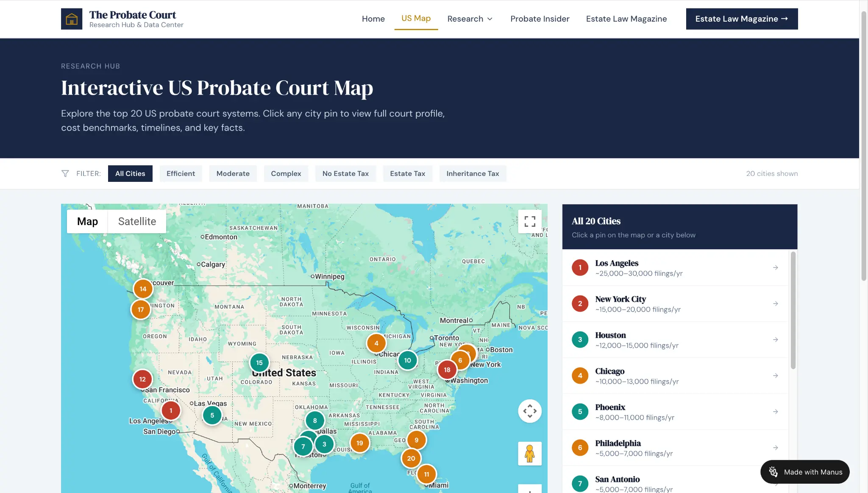Click map pin 15 near Colorado
Viewport: 868px width, 493px height.
(x=259, y=362)
